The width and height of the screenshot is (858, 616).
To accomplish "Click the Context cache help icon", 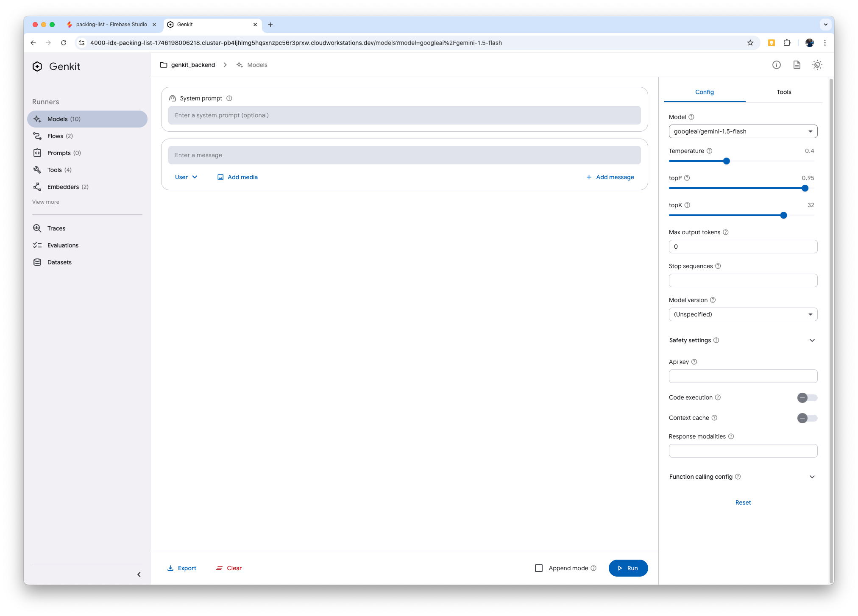I will click(x=714, y=418).
